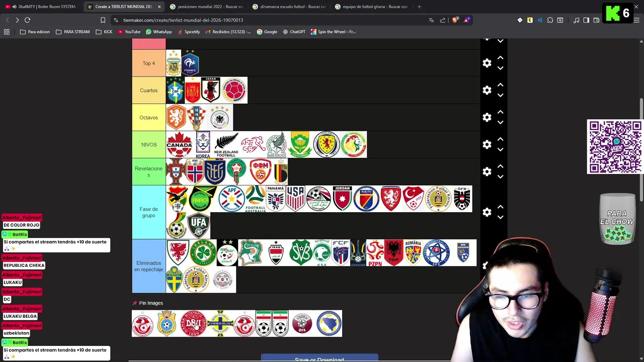Select the Romania crest in Eliminados row
The height and width of the screenshot is (362, 644).
(413, 253)
